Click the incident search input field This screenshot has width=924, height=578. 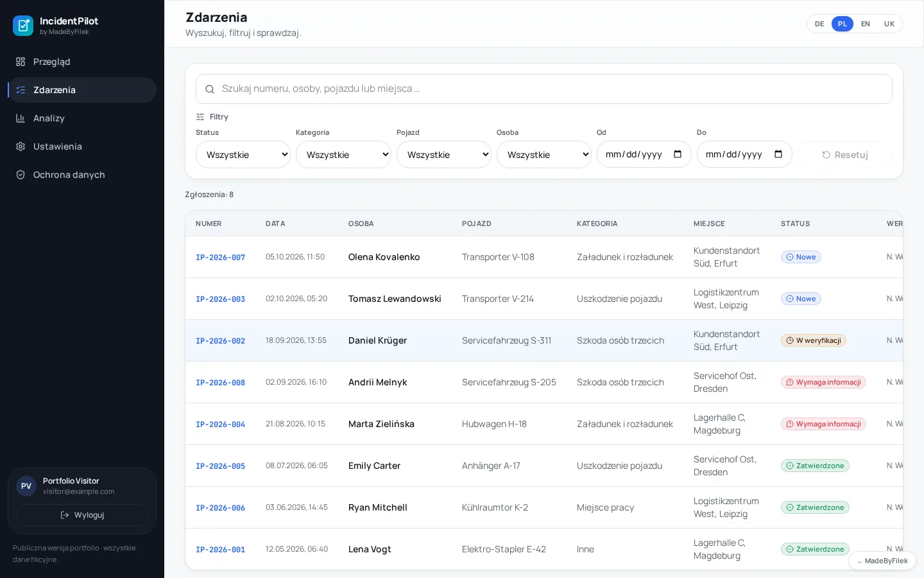coord(544,89)
